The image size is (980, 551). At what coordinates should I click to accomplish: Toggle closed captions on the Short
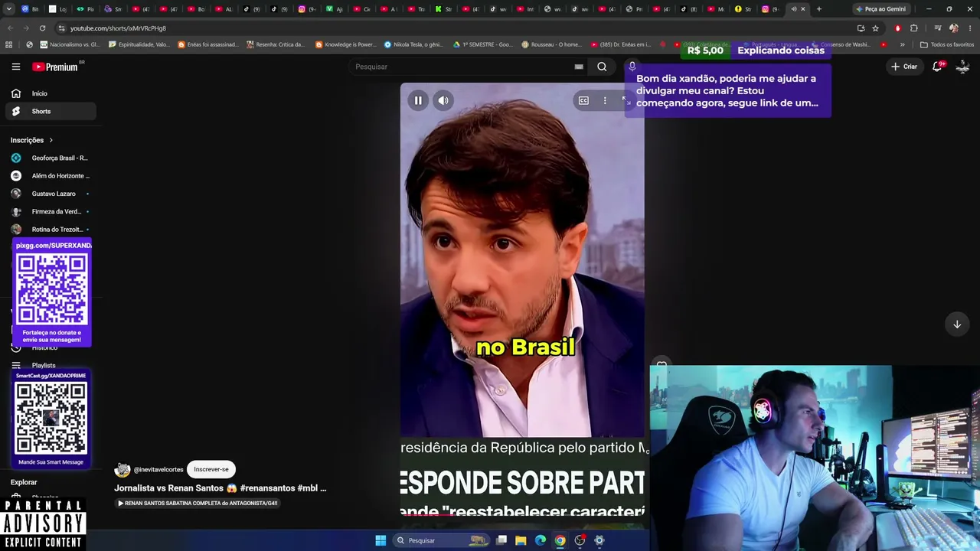coord(583,100)
